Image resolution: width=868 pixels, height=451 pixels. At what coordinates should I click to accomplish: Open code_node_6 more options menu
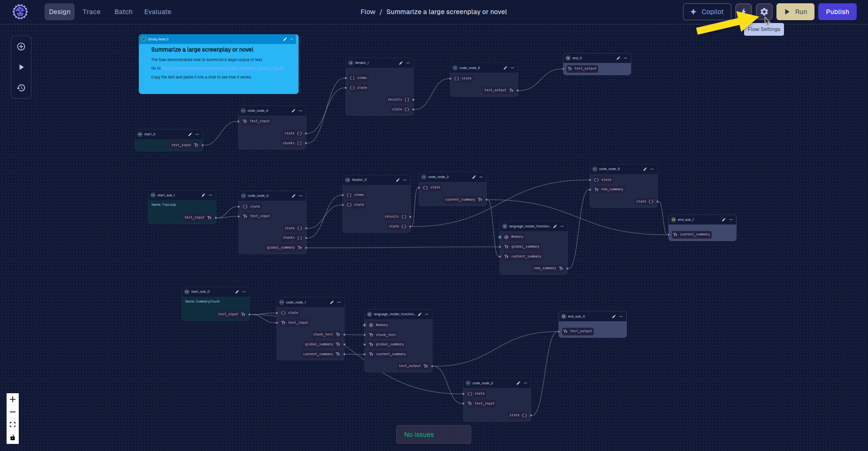point(512,68)
